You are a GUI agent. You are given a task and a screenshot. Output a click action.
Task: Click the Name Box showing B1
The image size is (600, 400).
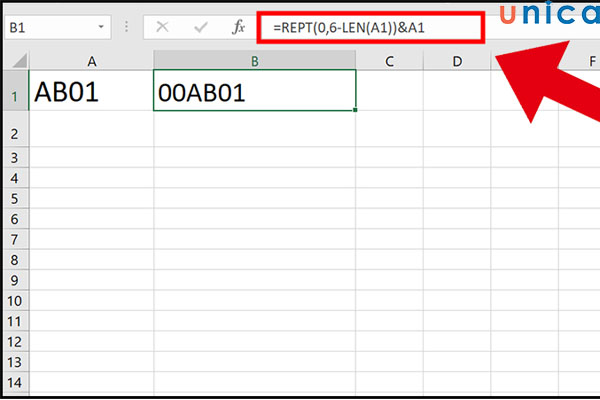point(50,28)
